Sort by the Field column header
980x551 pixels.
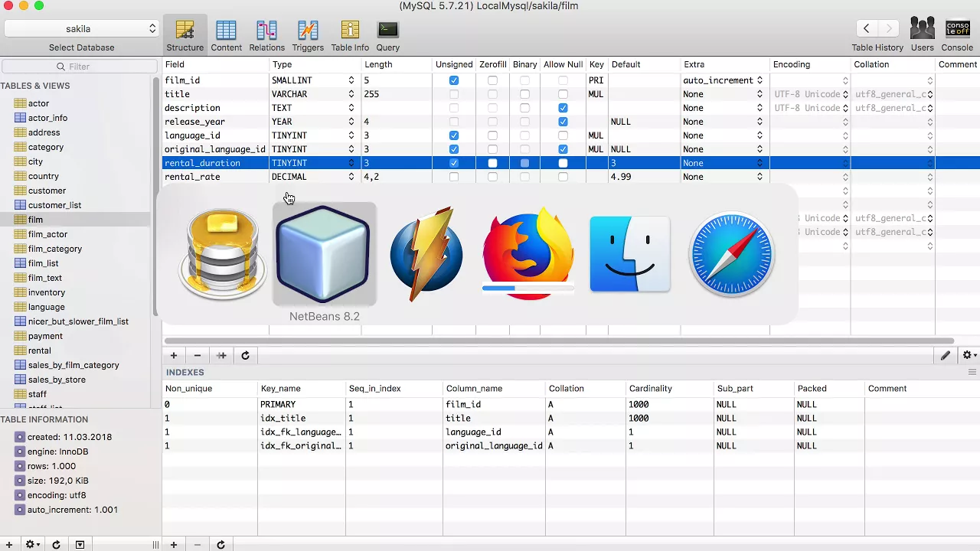pyautogui.click(x=215, y=64)
